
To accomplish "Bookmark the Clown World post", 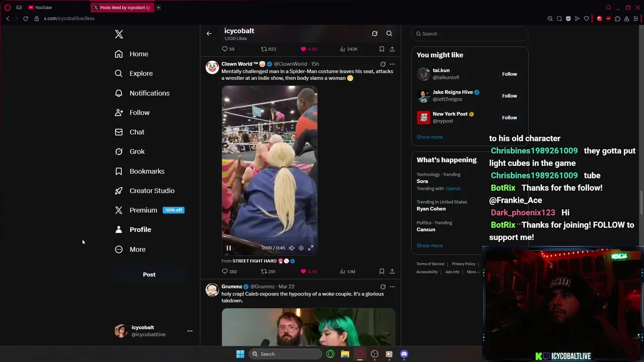I will pyautogui.click(x=381, y=271).
